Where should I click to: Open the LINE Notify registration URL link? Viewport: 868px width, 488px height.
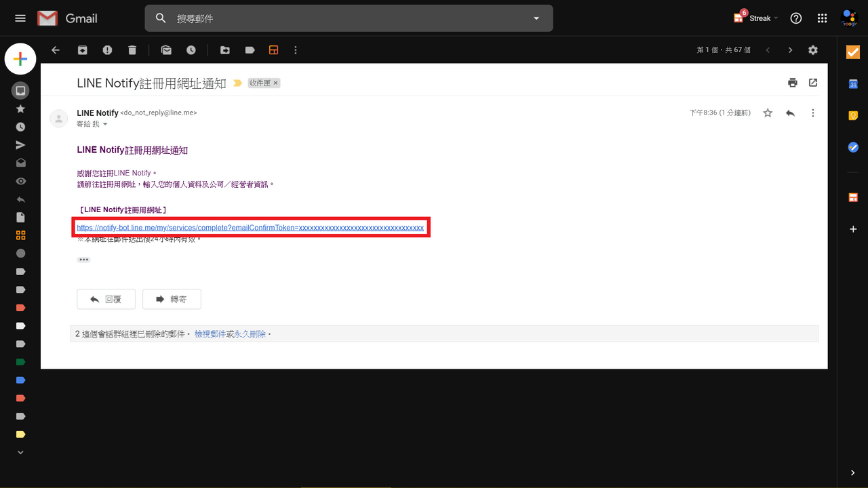click(x=250, y=228)
